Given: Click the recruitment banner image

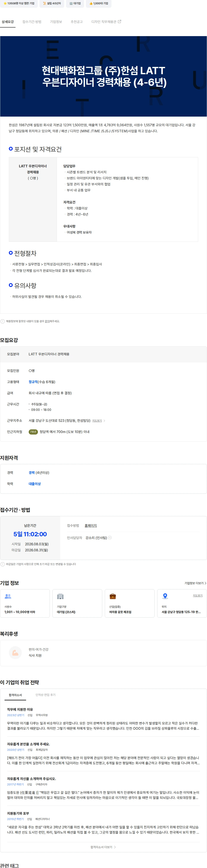Looking at the screenshot, I should pyautogui.click(x=103, y=77).
